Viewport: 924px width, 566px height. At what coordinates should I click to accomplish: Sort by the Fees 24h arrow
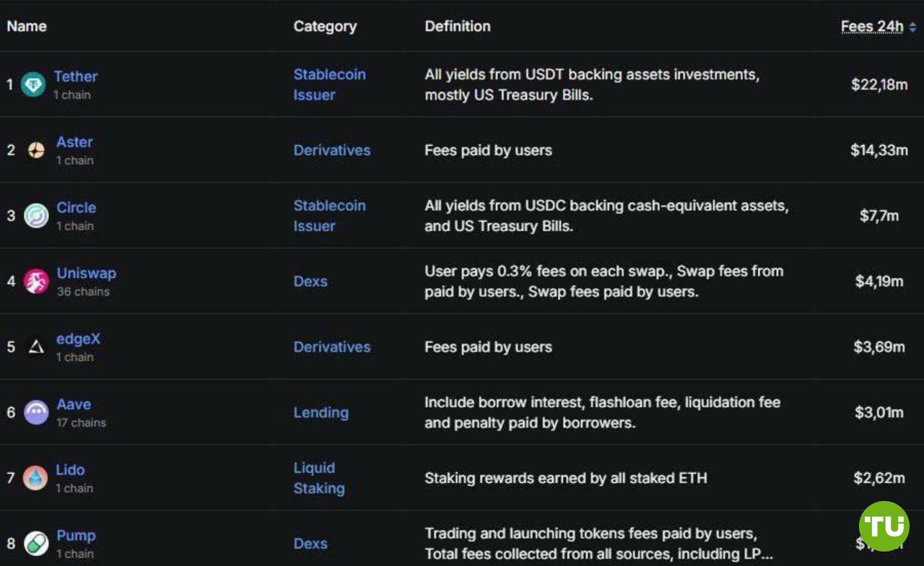912,27
